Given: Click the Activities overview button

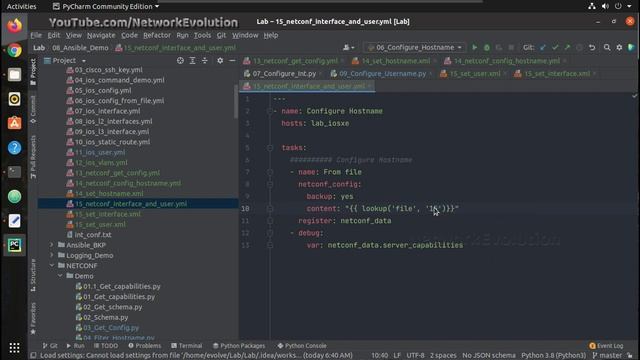Looking at the screenshot, I should (21, 6).
